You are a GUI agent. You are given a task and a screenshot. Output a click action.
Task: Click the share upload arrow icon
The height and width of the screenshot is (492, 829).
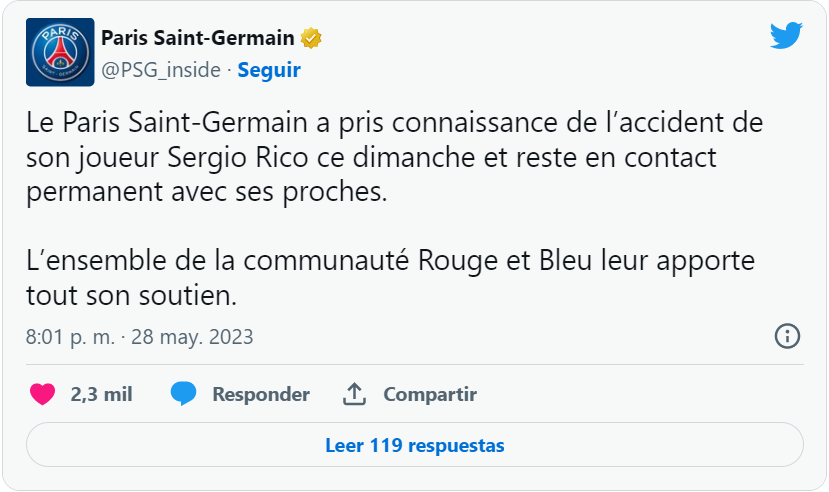tap(354, 394)
